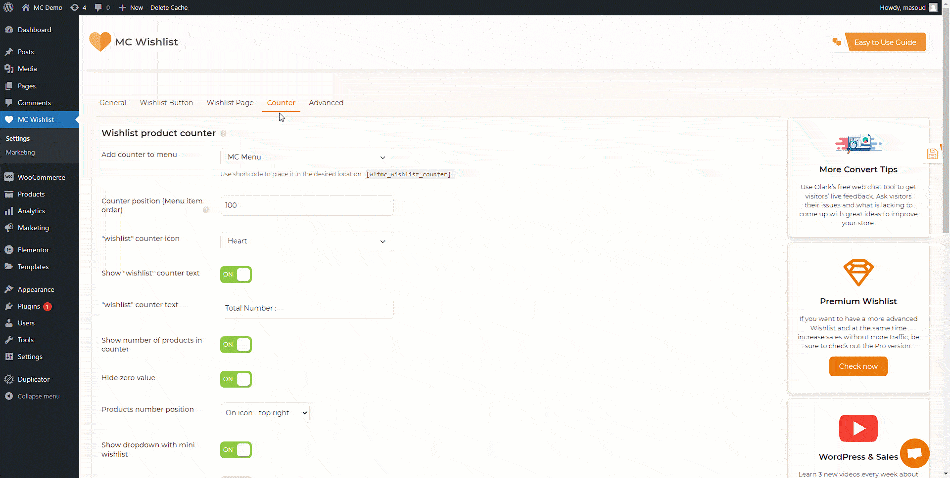
Task: Open the Easy to Use Guide
Action: pyautogui.click(x=885, y=42)
